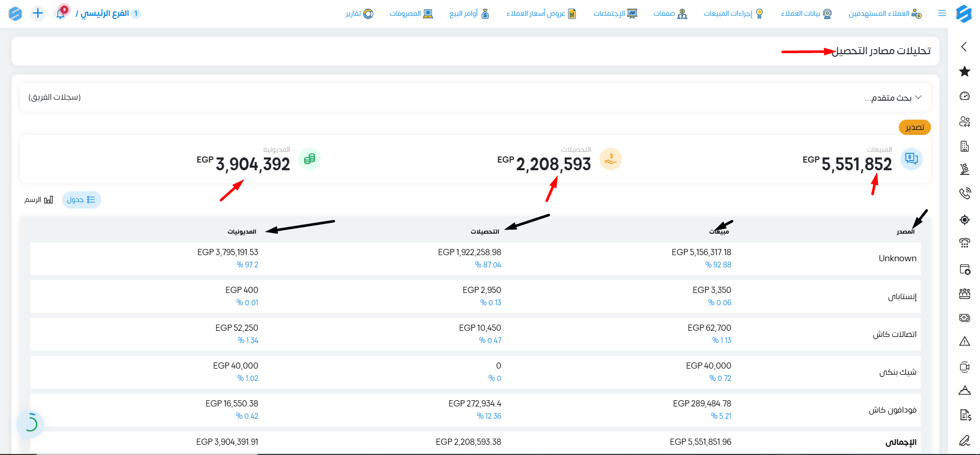The height and width of the screenshot is (455, 980).
Task: Toggle the hamburger menu at the top right
Action: [942, 13]
